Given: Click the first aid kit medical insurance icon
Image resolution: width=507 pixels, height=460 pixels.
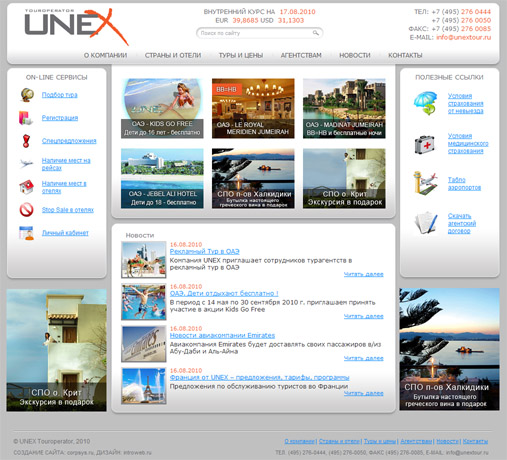Looking at the screenshot, I should 424,145.
